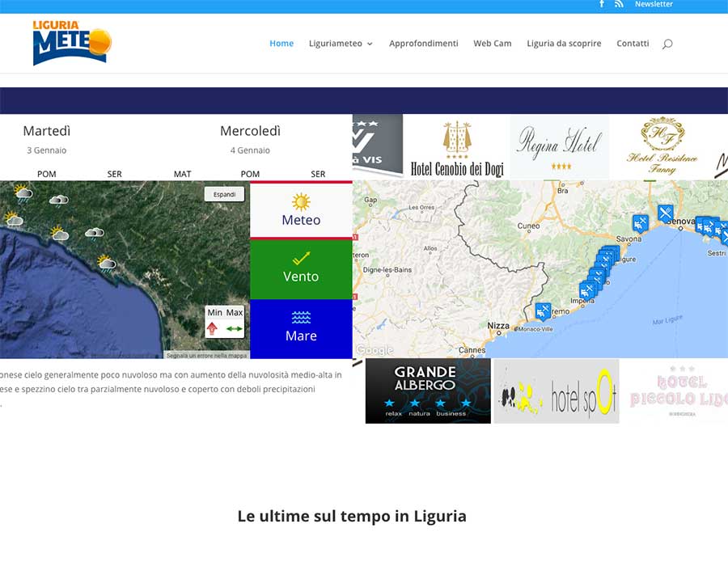Click the Grande Albergo banner

click(x=428, y=391)
